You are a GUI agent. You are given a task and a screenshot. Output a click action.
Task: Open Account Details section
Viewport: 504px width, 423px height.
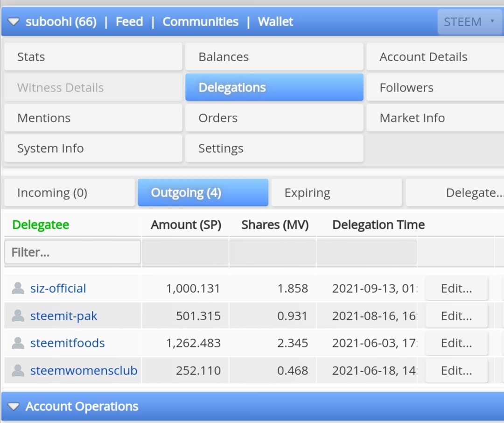[x=435, y=56]
